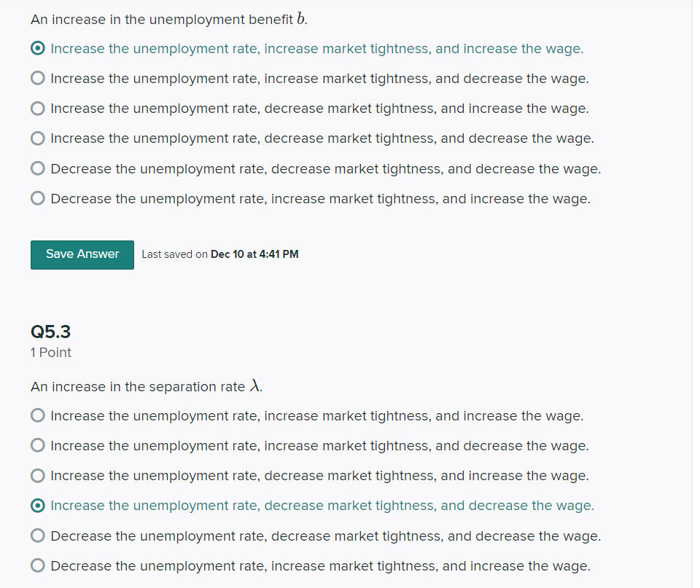Choose 'increase tightness, and decrease the wage' for Q5.2
This screenshot has width=700, height=588.
pyautogui.click(x=37, y=78)
